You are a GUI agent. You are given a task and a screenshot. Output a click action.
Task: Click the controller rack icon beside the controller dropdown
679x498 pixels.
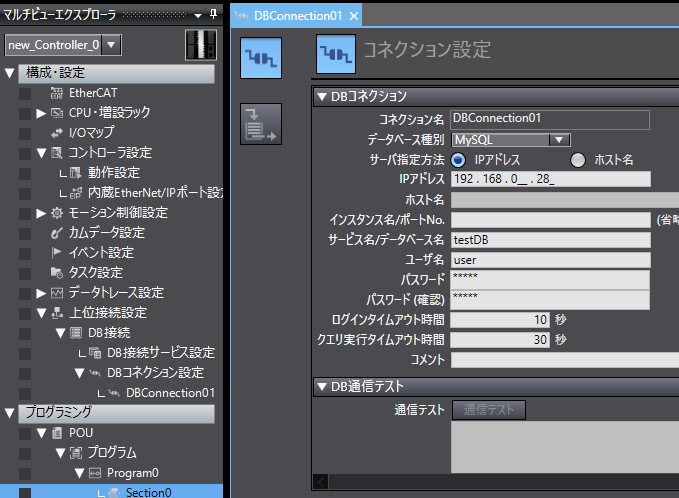[201, 45]
